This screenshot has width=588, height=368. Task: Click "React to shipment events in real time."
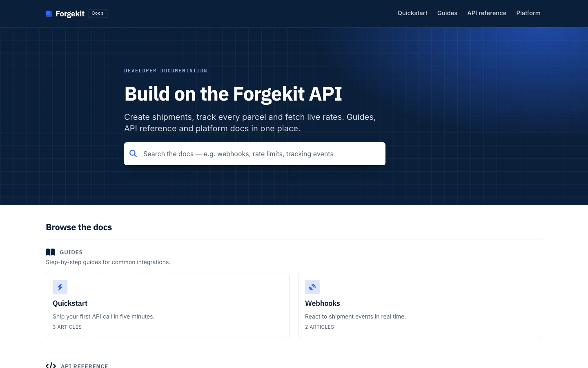pyautogui.click(x=355, y=316)
